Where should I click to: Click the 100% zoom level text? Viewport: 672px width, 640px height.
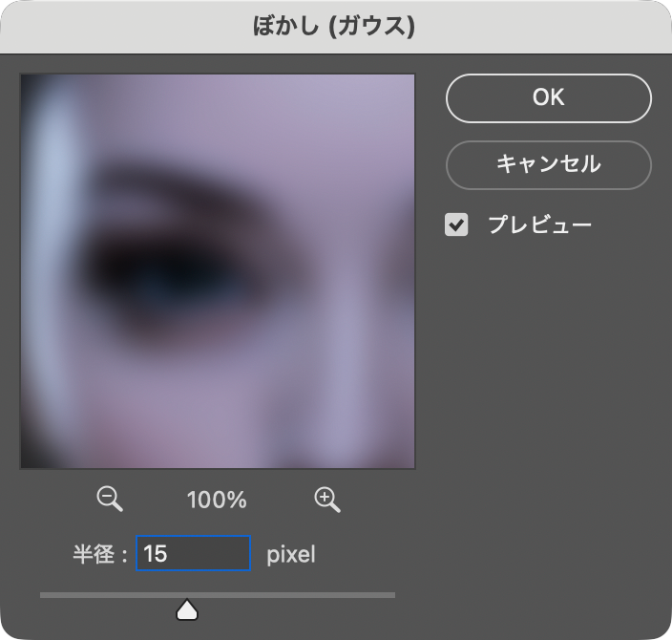[217, 500]
